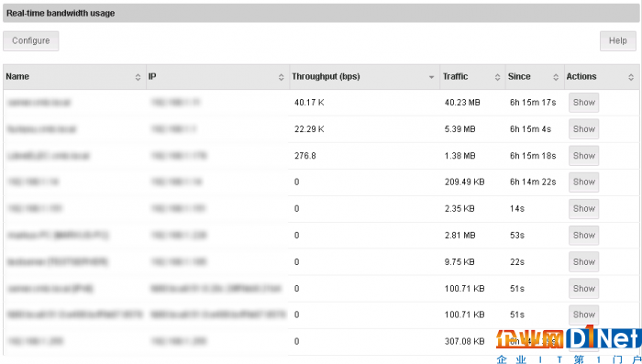The width and height of the screenshot is (642, 364).
Task: Show details for the second 100.71 KB row
Action: [x=584, y=314]
